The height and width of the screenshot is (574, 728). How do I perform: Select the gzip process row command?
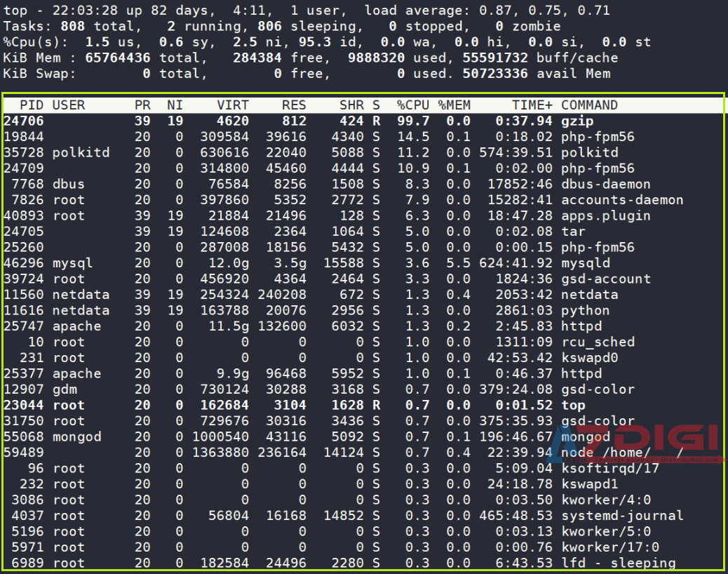[577, 121]
